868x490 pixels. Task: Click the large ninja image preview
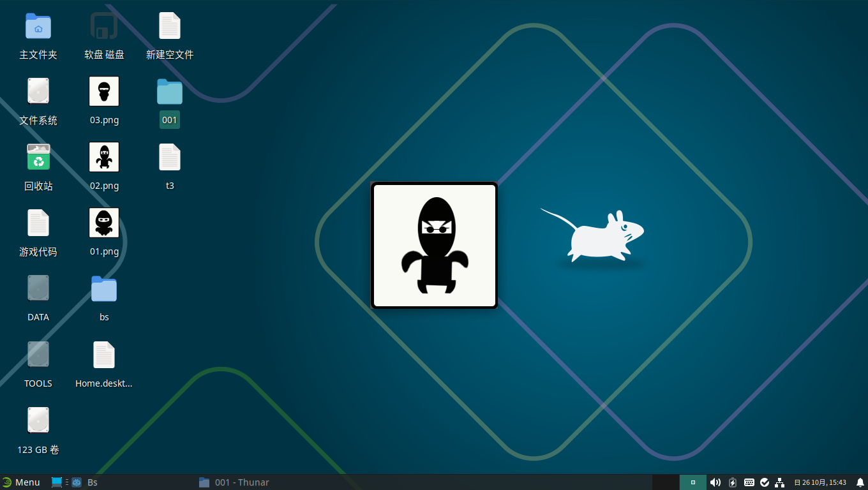[434, 245]
